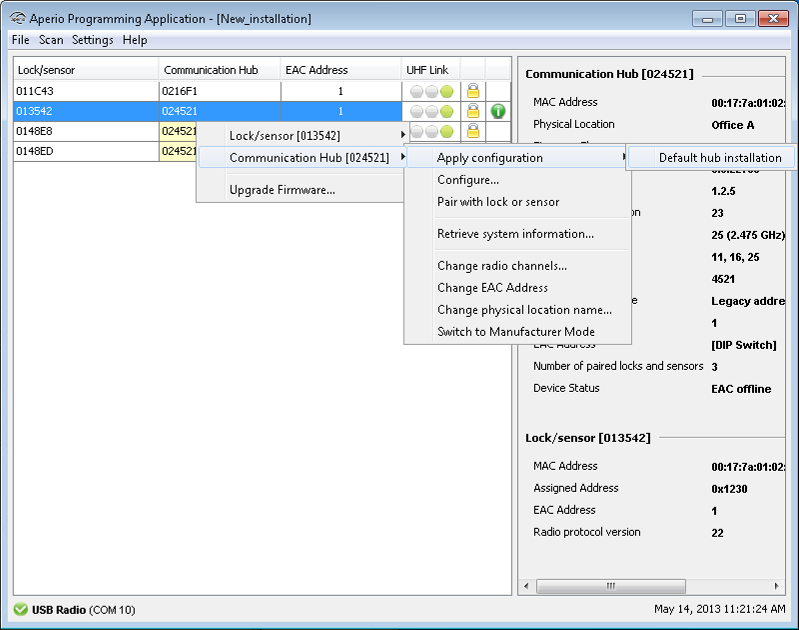Select Change physical location name...

click(x=517, y=309)
